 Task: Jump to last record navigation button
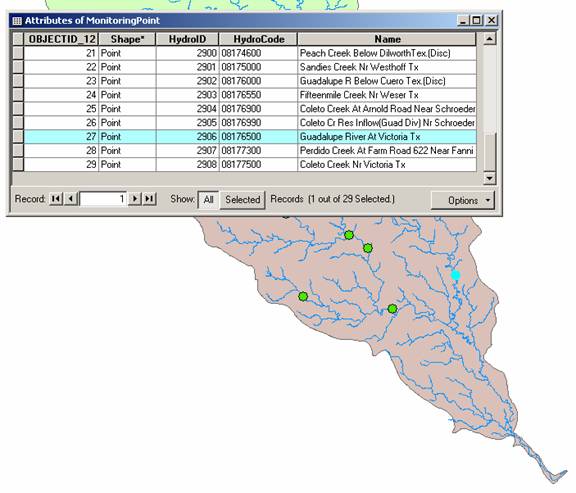point(149,199)
